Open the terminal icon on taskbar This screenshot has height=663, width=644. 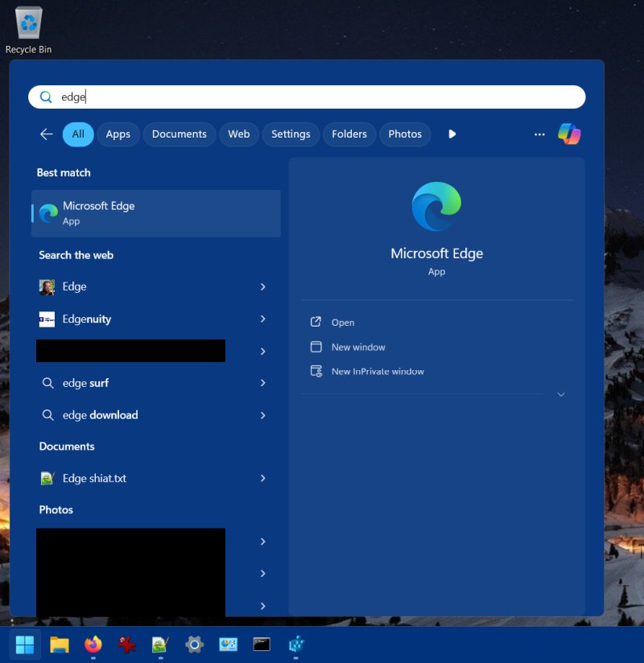click(x=262, y=644)
